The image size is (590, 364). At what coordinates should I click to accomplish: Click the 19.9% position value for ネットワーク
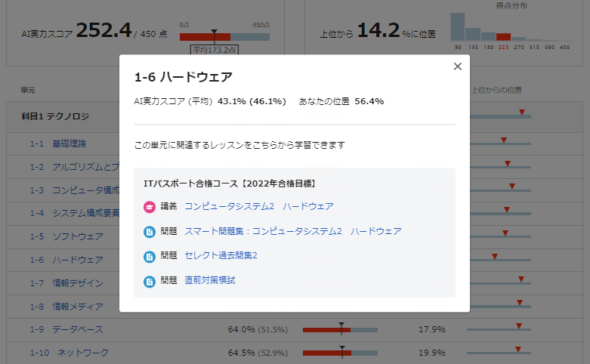tap(432, 353)
